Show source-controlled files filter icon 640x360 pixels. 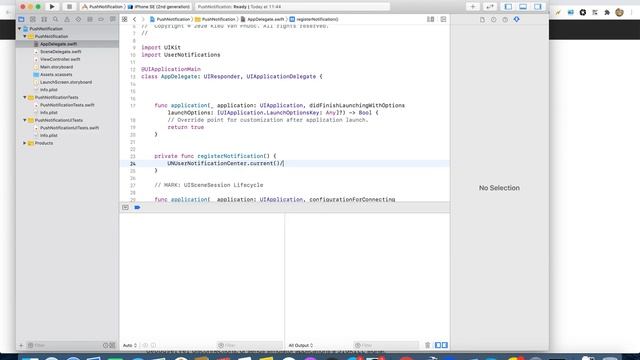point(113,345)
